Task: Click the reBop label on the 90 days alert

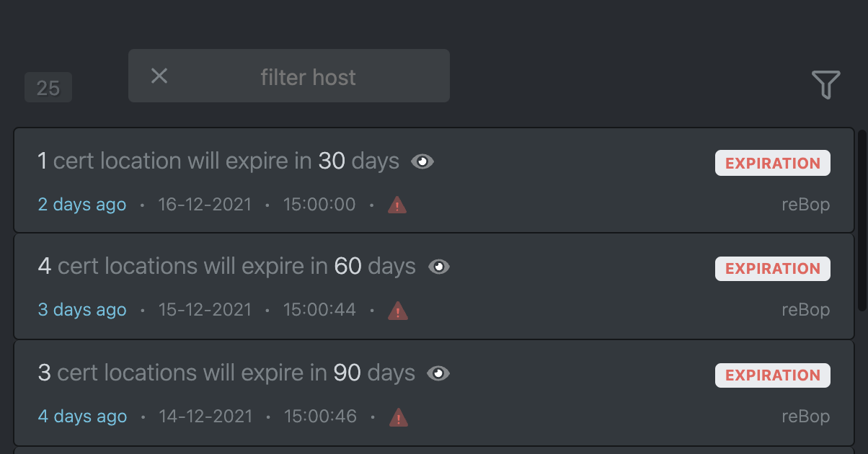Action: [805, 416]
